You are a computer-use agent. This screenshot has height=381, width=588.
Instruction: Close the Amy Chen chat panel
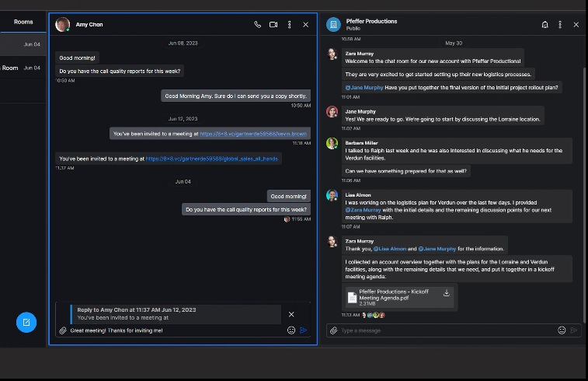(305, 25)
